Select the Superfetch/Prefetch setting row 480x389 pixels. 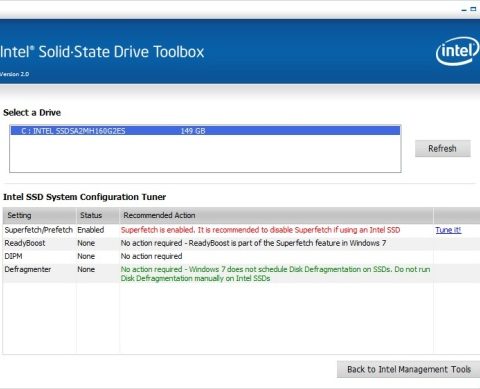pos(241,230)
